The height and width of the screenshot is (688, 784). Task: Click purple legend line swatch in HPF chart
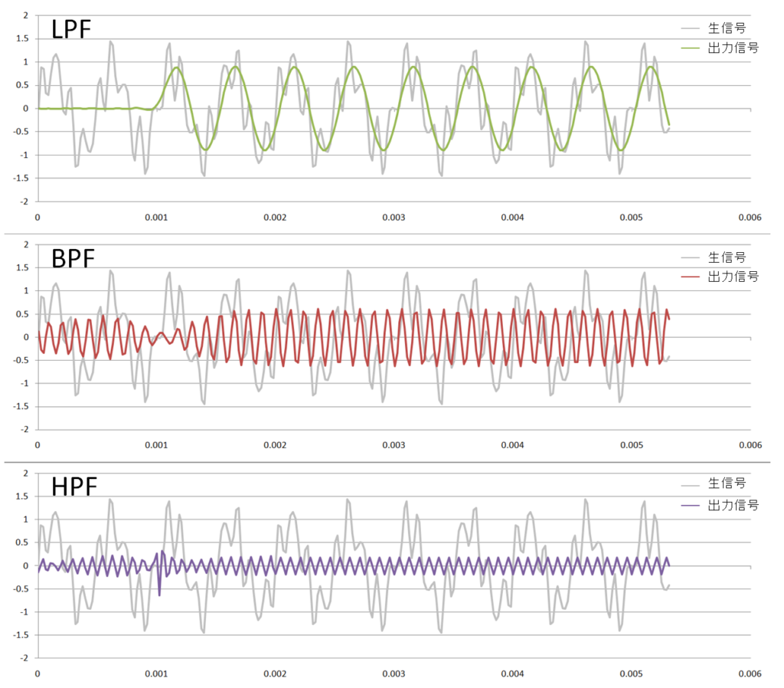pyautogui.click(x=692, y=506)
